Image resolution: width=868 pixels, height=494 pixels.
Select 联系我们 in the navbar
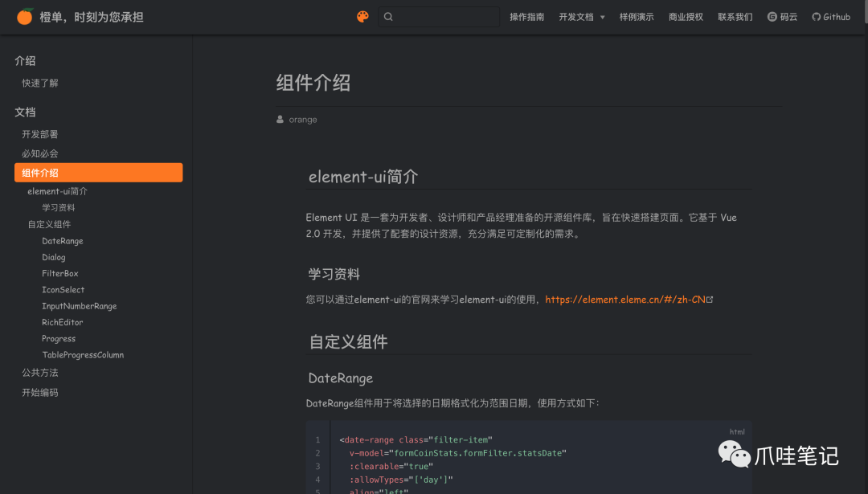[x=735, y=17]
